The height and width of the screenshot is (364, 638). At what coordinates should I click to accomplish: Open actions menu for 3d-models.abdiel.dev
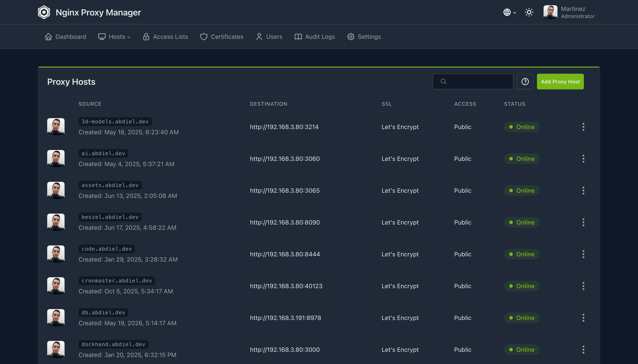583,127
